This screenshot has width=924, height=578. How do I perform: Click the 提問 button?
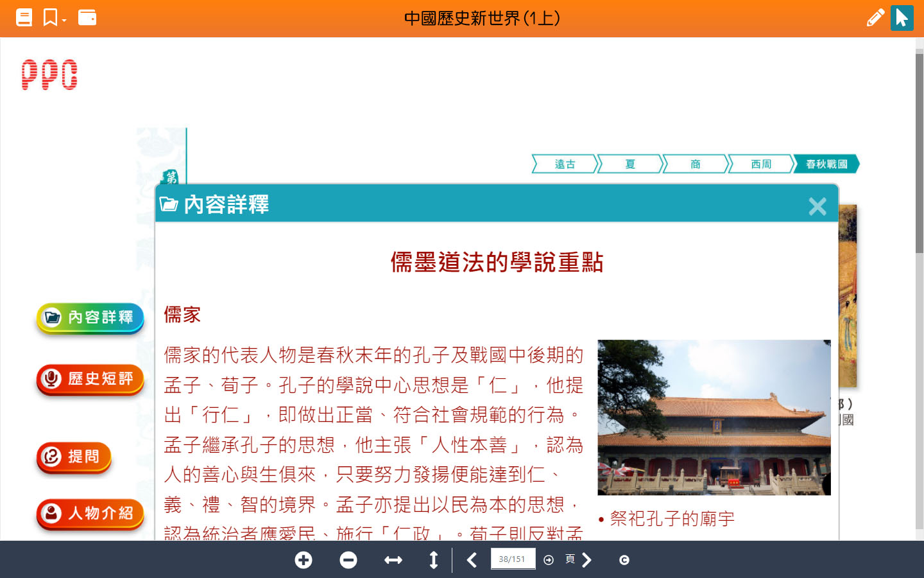click(74, 457)
